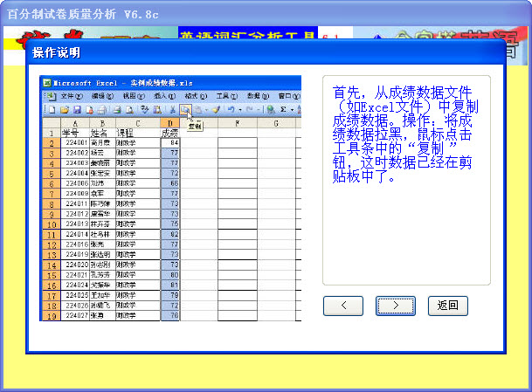Advance to the next instruction page

[396, 306]
